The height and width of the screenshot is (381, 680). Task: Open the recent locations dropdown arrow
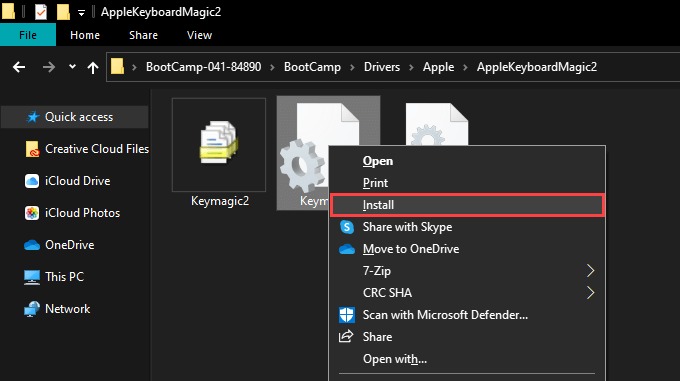pyautogui.click(x=72, y=67)
